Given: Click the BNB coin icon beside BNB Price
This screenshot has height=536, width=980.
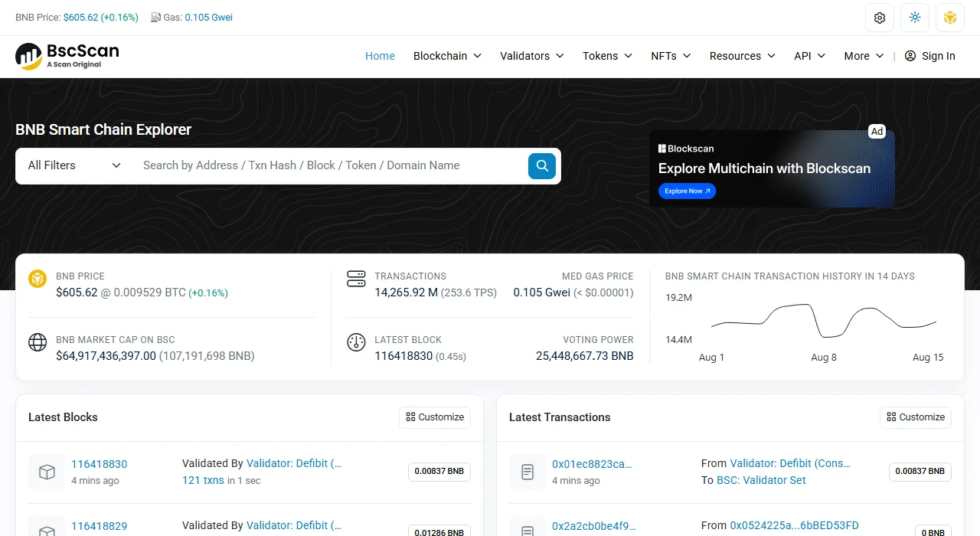Looking at the screenshot, I should point(38,279).
